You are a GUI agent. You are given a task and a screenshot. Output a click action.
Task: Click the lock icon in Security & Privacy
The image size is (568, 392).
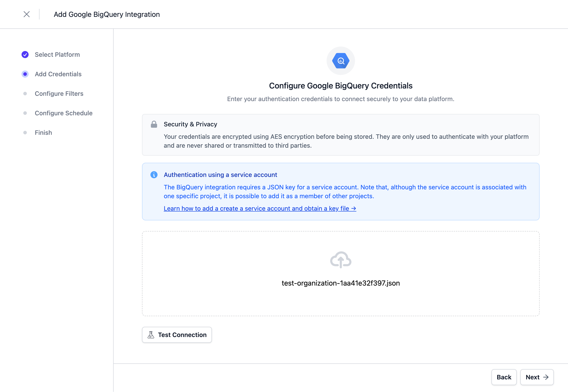(154, 124)
